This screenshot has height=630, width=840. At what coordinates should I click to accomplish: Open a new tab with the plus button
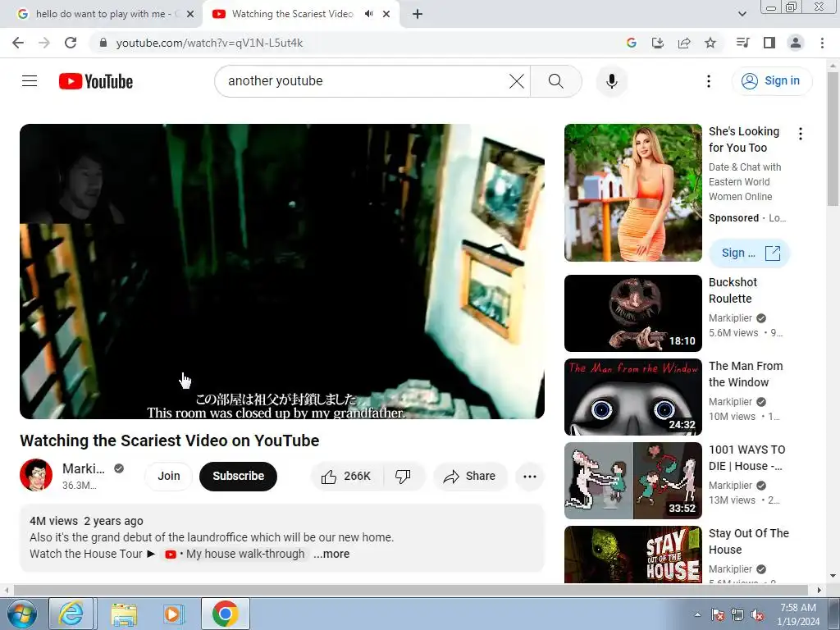(418, 15)
